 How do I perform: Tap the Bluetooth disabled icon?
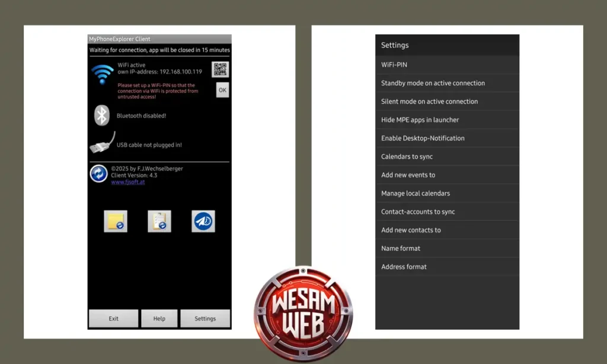pos(102,115)
